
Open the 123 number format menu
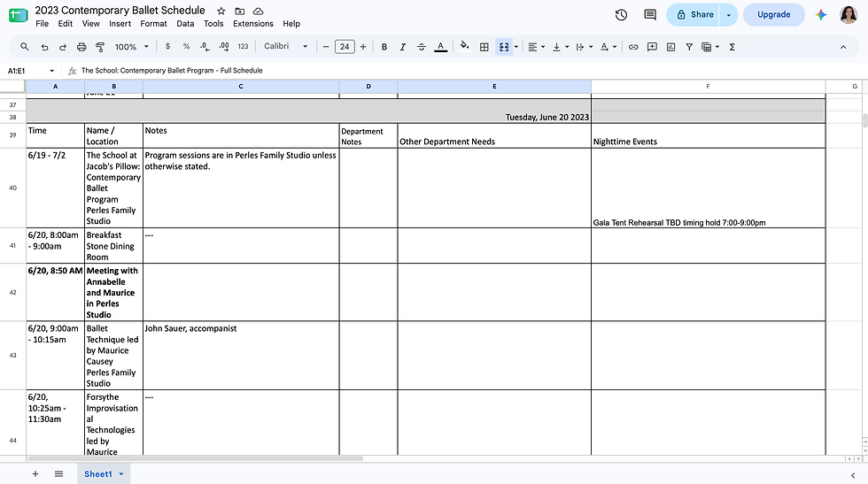[x=243, y=47]
